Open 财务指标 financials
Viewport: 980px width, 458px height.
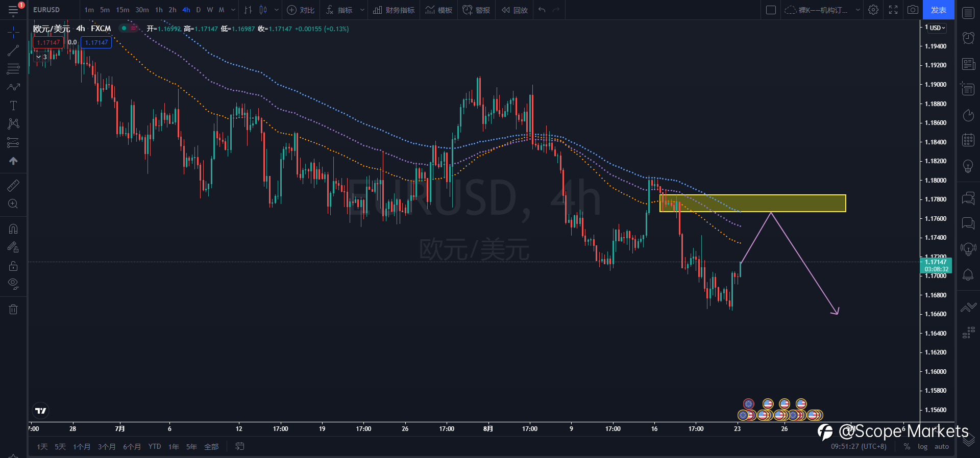pos(394,10)
